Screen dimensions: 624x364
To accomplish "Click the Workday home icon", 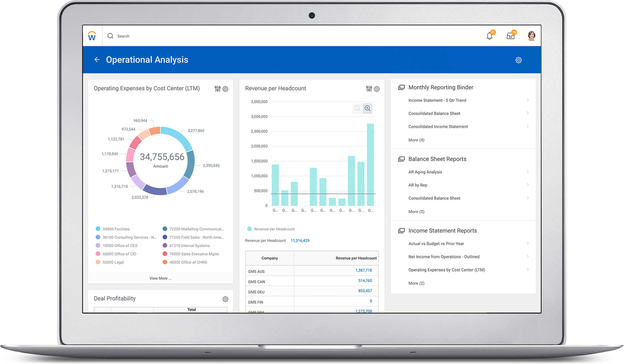I will coord(91,35).
